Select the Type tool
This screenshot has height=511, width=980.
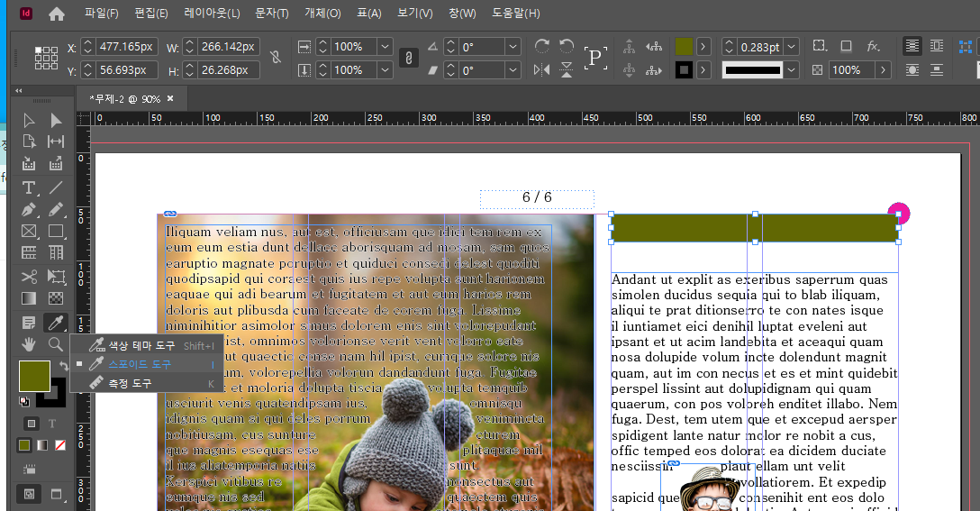point(29,187)
